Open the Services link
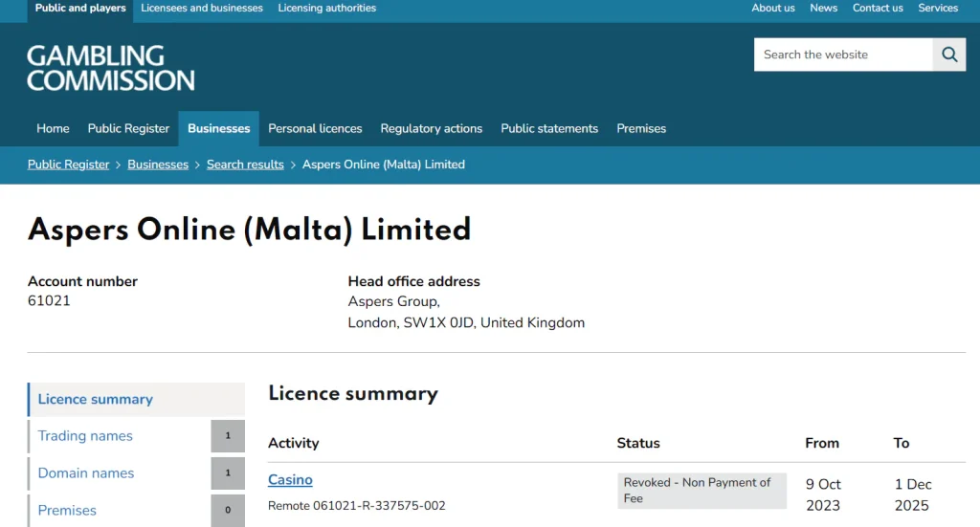The image size is (980, 527). (938, 8)
